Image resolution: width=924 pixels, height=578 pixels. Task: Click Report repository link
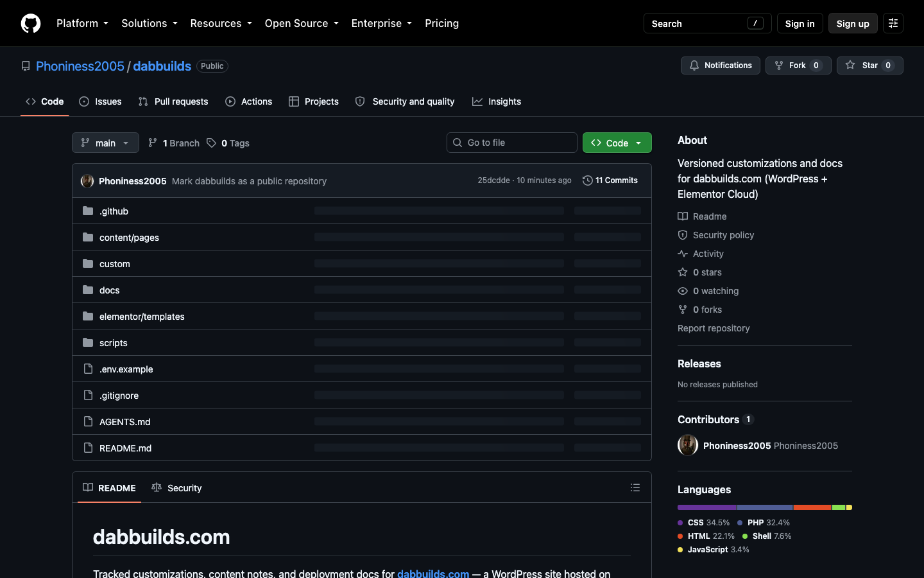[714, 328]
